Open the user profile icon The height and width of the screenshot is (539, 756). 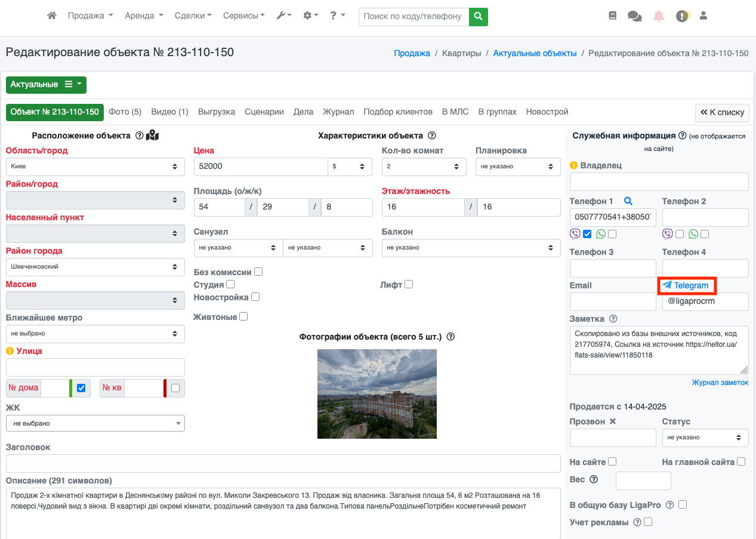pos(703,16)
